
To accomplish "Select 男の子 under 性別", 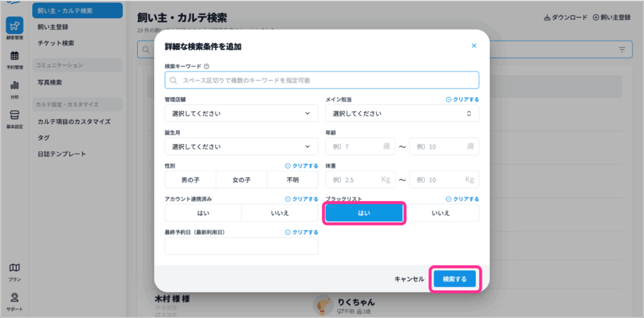I will tap(190, 180).
